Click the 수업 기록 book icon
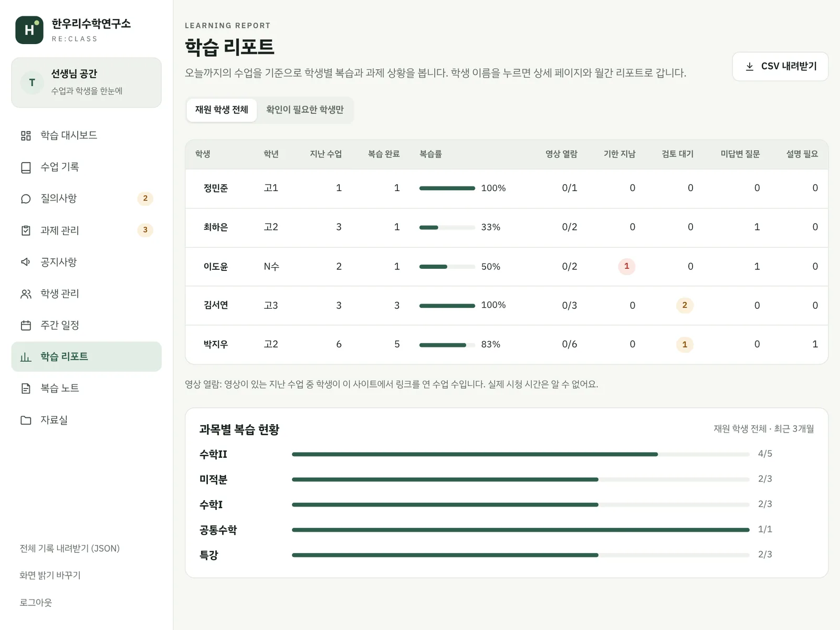Image resolution: width=840 pixels, height=630 pixels. click(x=26, y=167)
